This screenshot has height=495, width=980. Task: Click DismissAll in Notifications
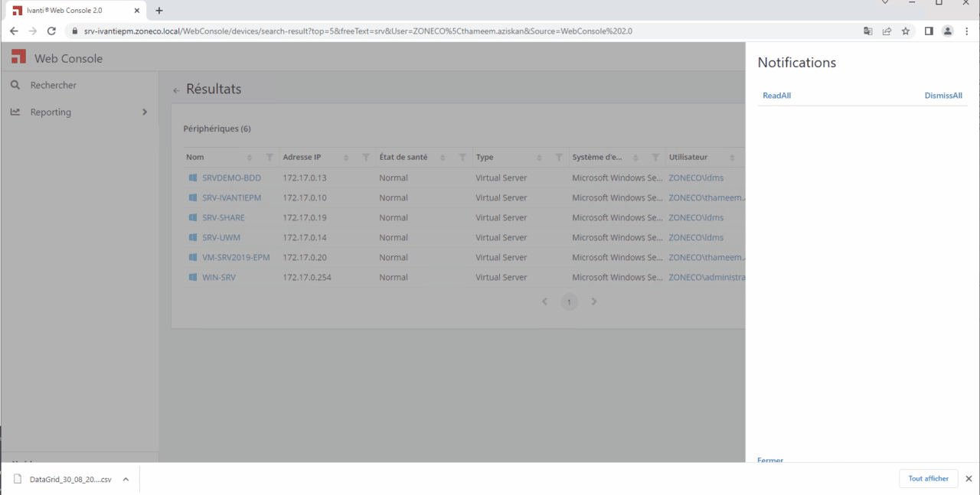tap(943, 96)
